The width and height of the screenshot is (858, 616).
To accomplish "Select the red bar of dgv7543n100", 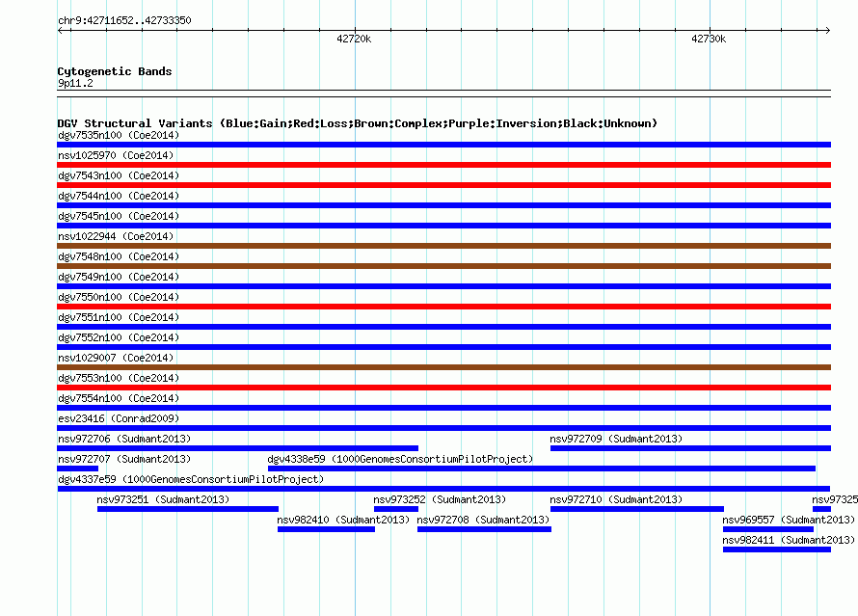I will click(443, 185).
